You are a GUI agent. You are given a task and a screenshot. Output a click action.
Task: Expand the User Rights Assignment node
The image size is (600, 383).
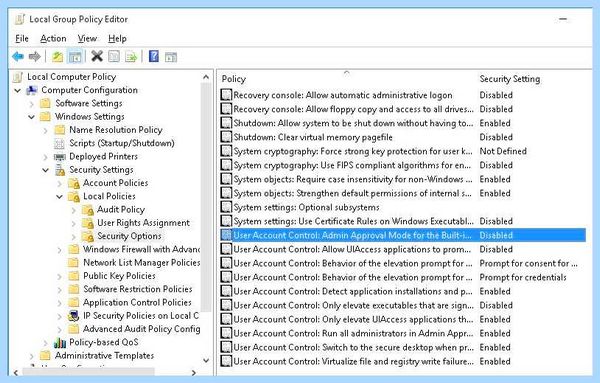tap(73, 223)
